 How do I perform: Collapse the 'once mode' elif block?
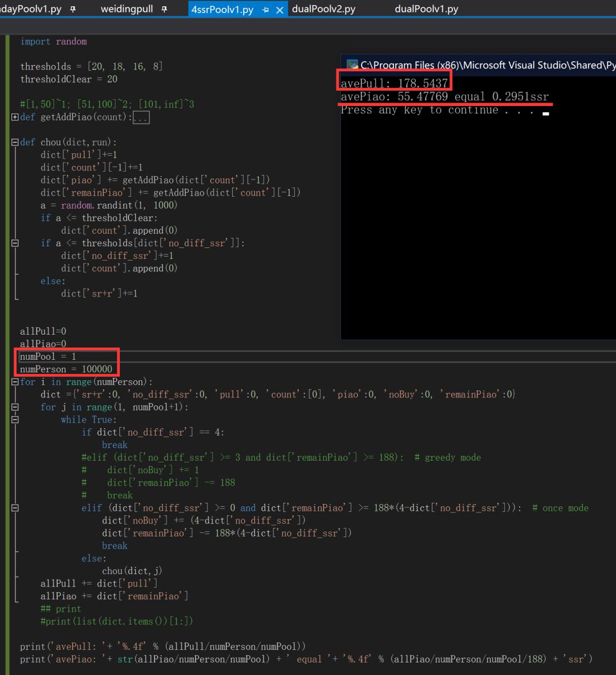tap(15, 508)
